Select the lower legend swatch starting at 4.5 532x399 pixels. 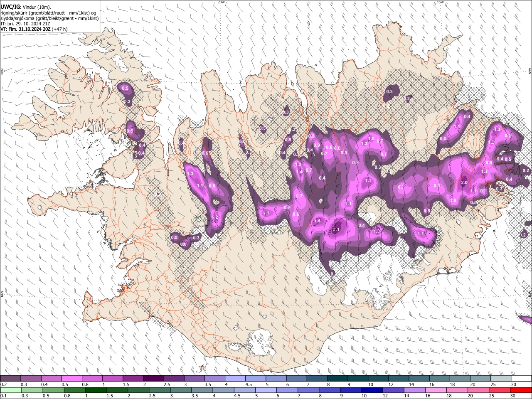tap(244, 390)
